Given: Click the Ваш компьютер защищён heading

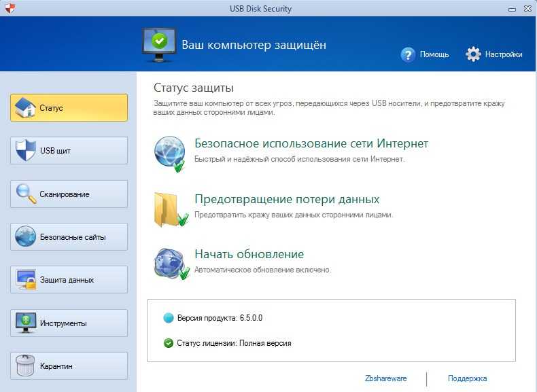Looking at the screenshot, I should pyautogui.click(x=254, y=45).
